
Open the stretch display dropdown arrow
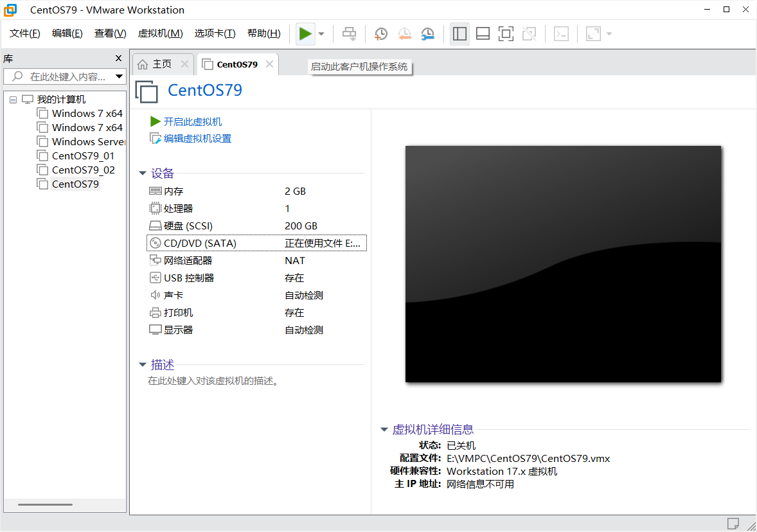609,34
